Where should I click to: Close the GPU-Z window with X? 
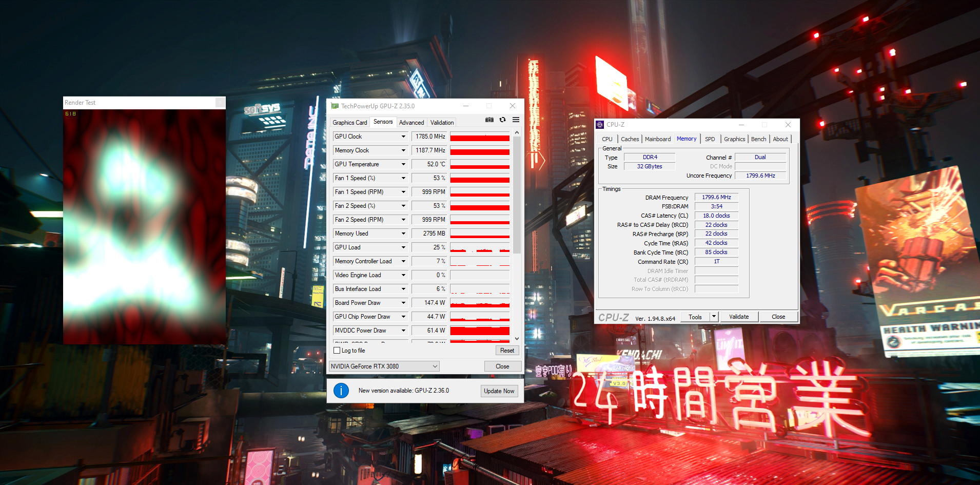click(x=512, y=106)
